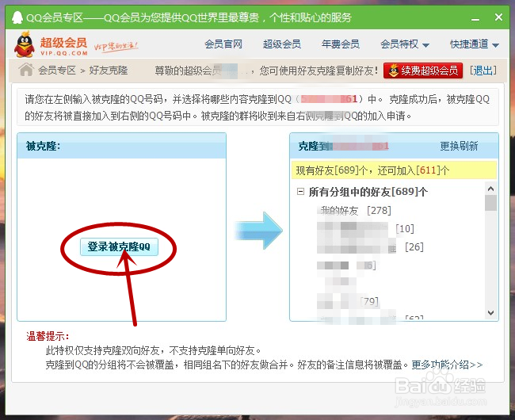Click the friends list scrollbar thumb
Image resolution: width=515 pixels, height=420 pixels.
490,203
